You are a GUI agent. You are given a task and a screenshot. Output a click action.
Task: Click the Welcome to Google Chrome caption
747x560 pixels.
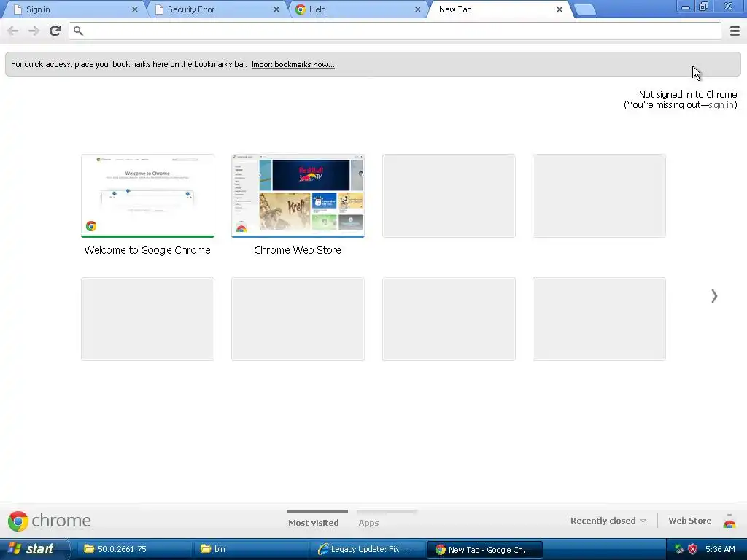(147, 250)
